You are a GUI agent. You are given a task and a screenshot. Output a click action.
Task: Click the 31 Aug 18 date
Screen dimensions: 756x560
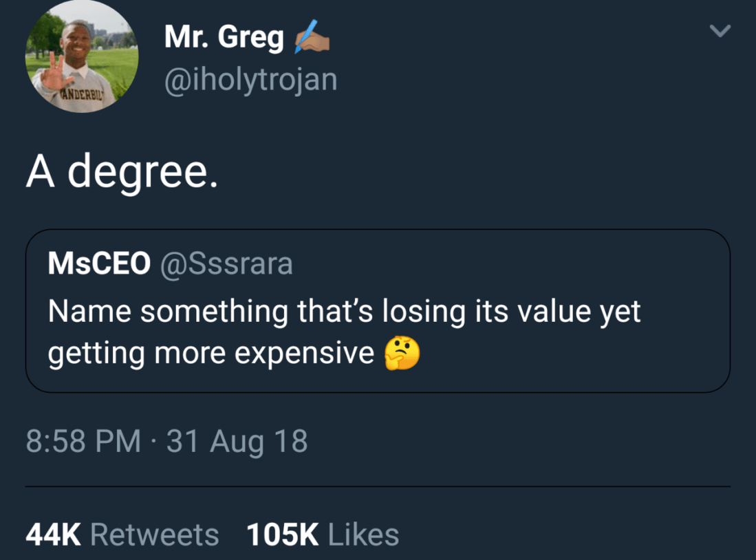[237, 441]
